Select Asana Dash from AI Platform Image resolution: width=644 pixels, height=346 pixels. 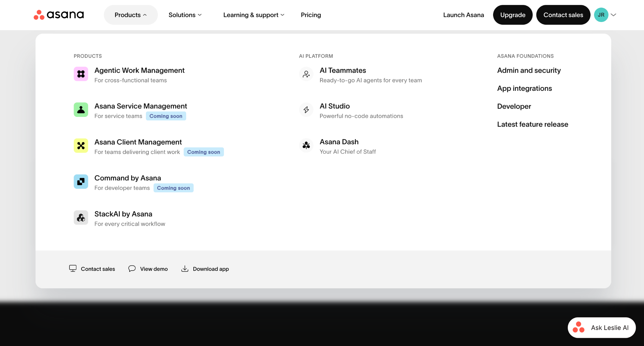click(x=339, y=142)
